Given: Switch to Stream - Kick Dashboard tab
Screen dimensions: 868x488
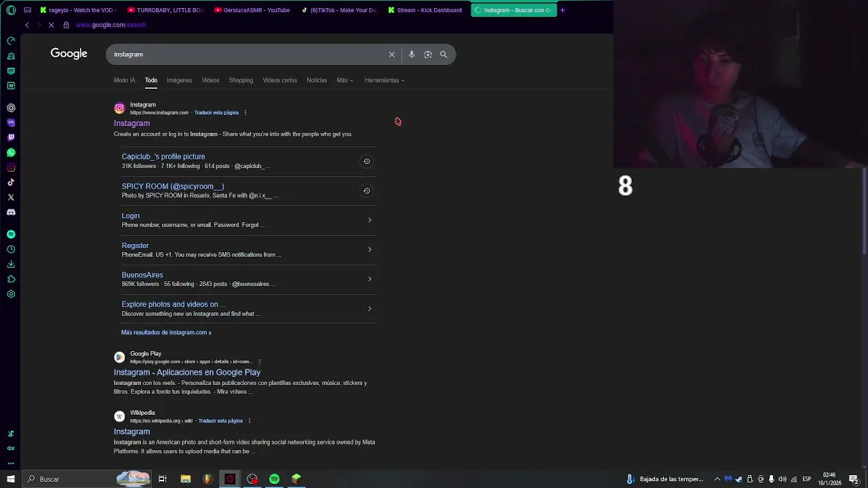Looking at the screenshot, I should click(x=426, y=10).
